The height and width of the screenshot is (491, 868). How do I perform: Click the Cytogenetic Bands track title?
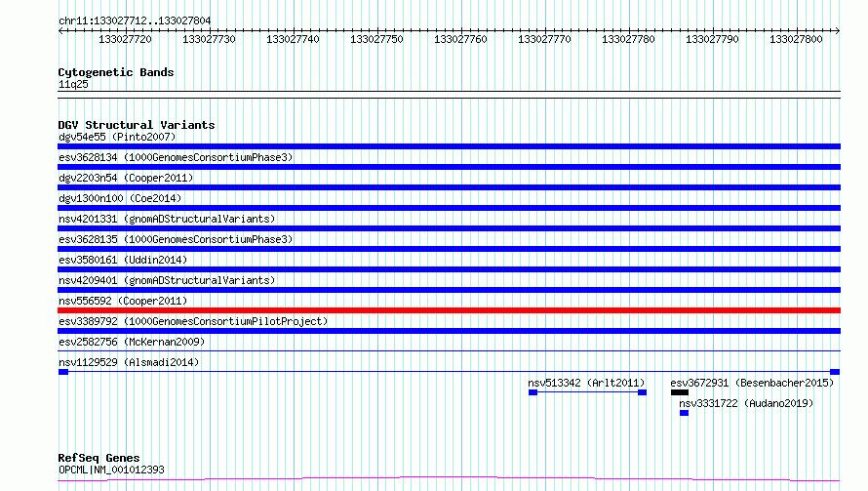click(x=116, y=72)
